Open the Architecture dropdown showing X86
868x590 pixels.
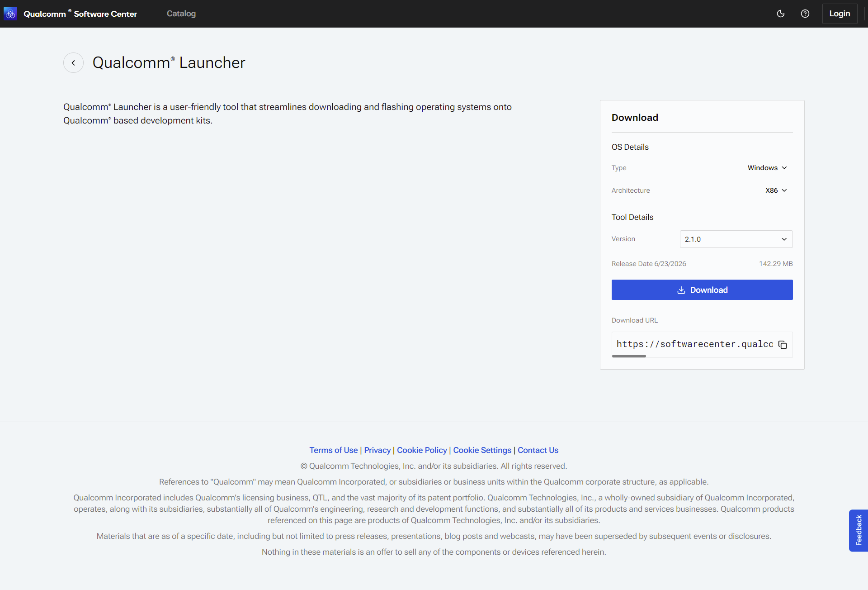click(776, 190)
